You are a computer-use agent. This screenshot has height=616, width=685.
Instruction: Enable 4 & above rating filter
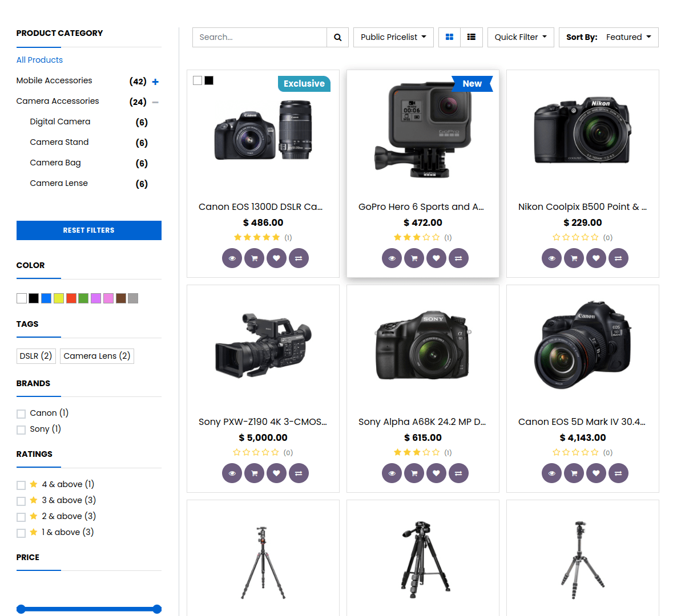point(21,485)
